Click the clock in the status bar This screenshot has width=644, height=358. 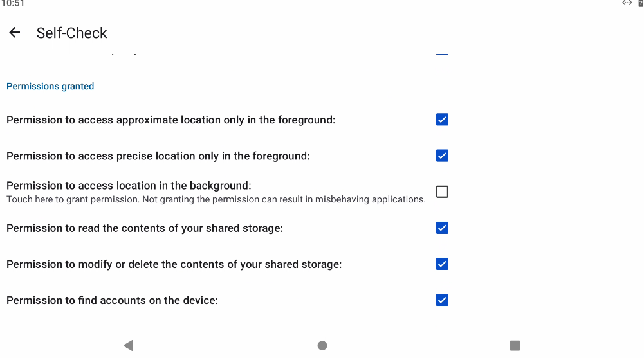[x=12, y=4]
